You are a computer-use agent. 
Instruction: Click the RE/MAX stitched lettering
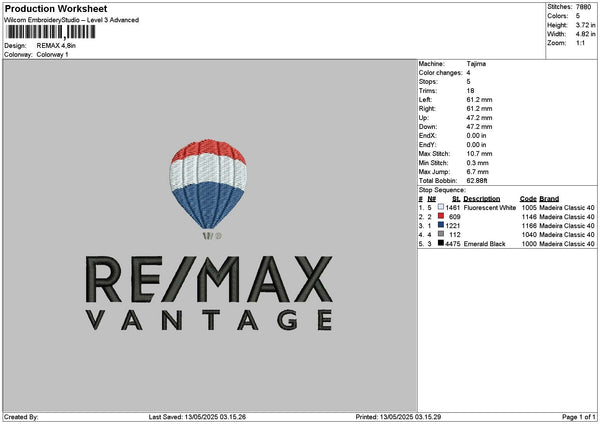[x=209, y=279]
